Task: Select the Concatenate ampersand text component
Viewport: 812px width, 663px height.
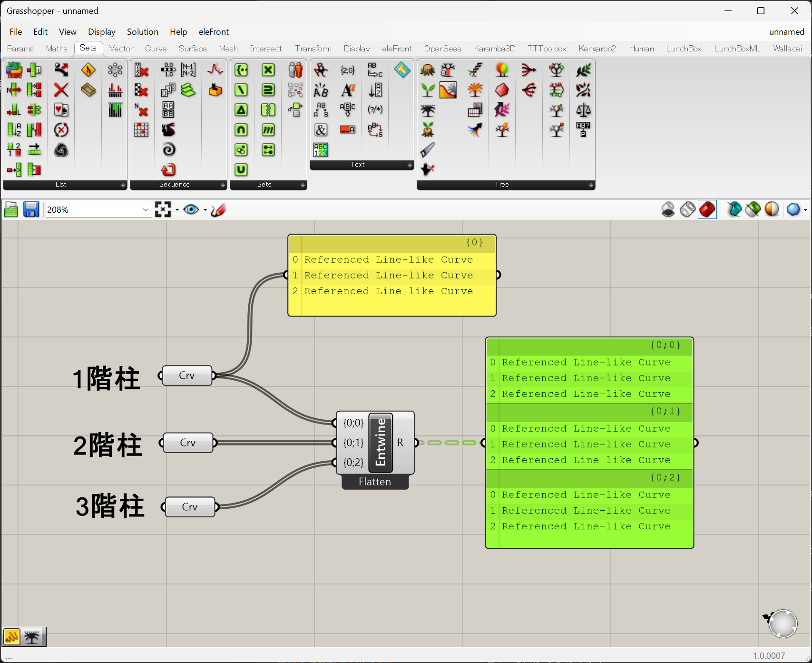Action: [x=321, y=130]
